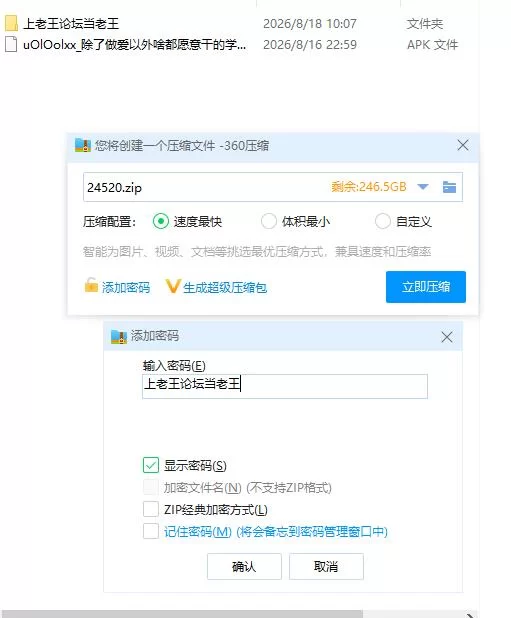
Task: Open the 添加密码 link
Action: 126,287
